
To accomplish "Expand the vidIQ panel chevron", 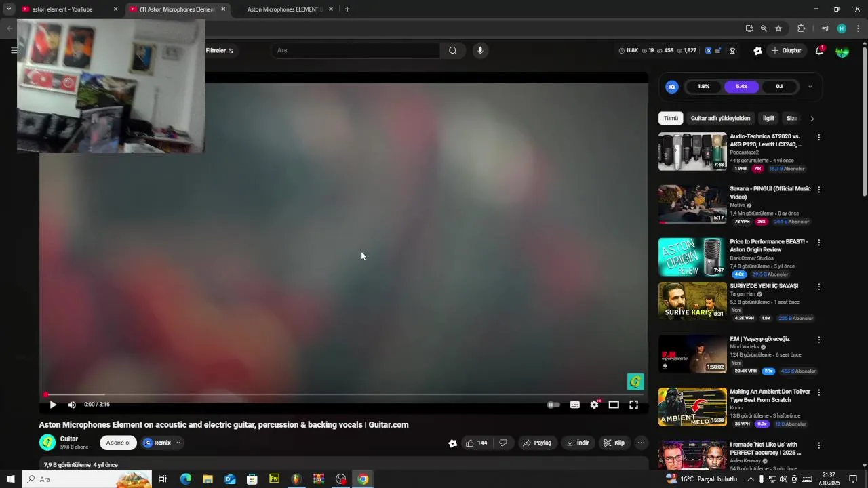I will point(810,87).
